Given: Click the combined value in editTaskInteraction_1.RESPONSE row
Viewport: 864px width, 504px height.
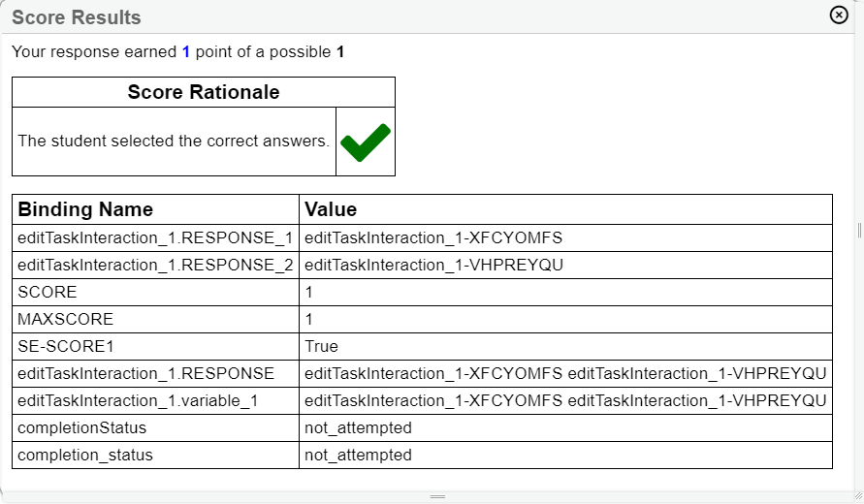Looking at the screenshot, I should (565, 373).
